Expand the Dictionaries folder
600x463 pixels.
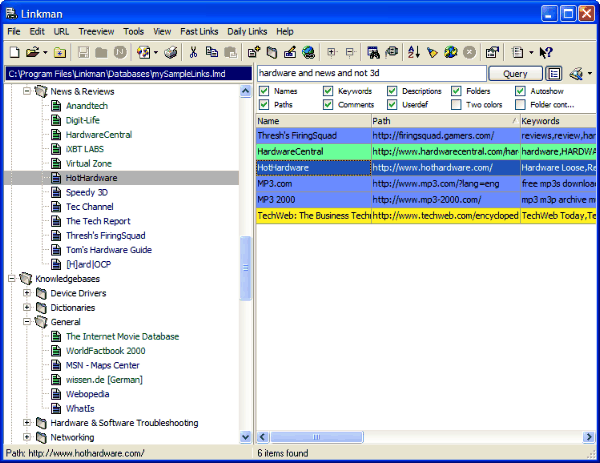[x=27, y=307]
